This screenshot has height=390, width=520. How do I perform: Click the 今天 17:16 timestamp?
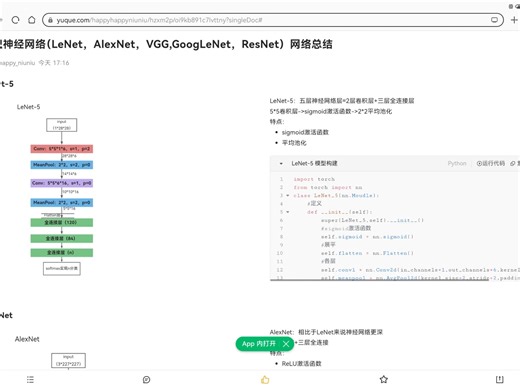pyautogui.click(x=54, y=63)
